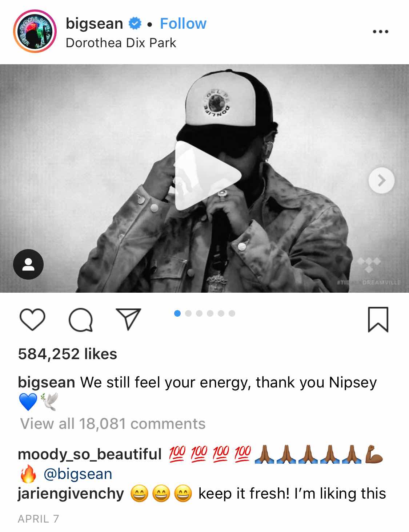
Task: Open the three-dot options menu
Action: click(380, 32)
